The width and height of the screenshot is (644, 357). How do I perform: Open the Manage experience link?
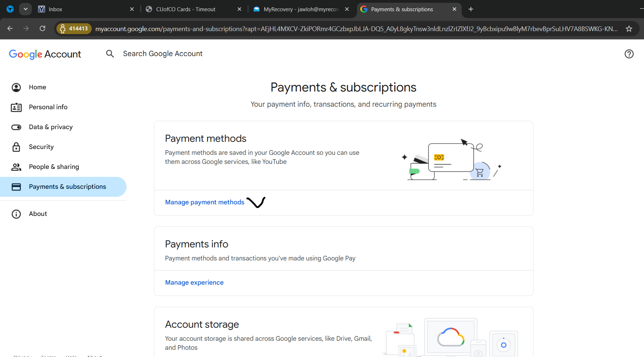194,282
